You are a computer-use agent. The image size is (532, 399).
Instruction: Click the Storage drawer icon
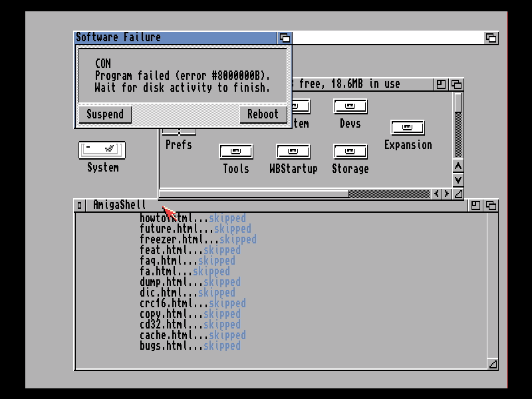point(350,152)
